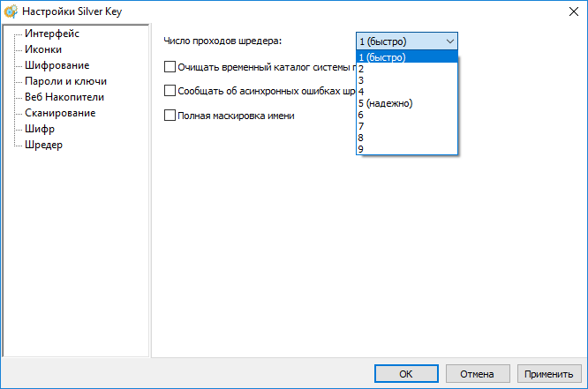This screenshot has height=389, width=588.
Task: Click the Отмена button
Action: (x=475, y=374)
